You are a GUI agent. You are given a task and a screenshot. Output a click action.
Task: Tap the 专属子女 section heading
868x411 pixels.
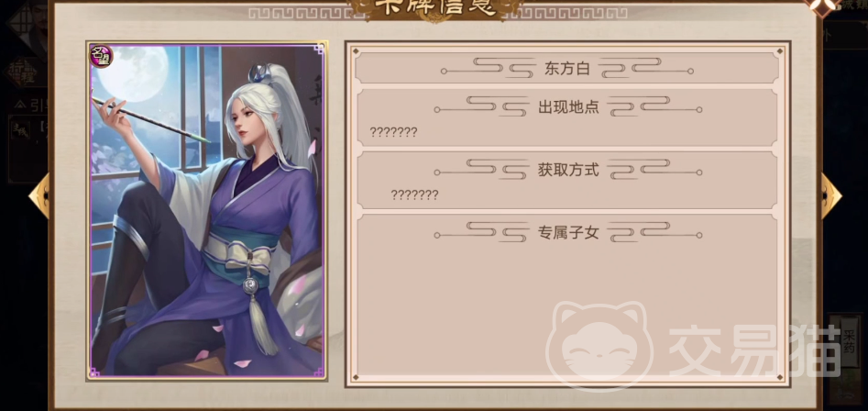[568, 233]
